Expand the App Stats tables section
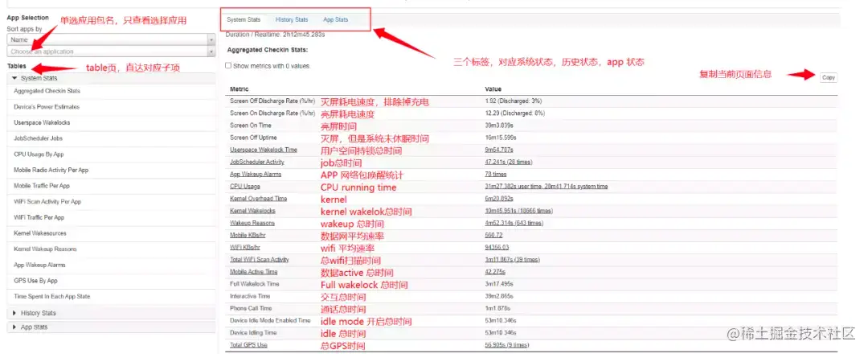Viewport: 868px width, 354px height. [111, 327]
